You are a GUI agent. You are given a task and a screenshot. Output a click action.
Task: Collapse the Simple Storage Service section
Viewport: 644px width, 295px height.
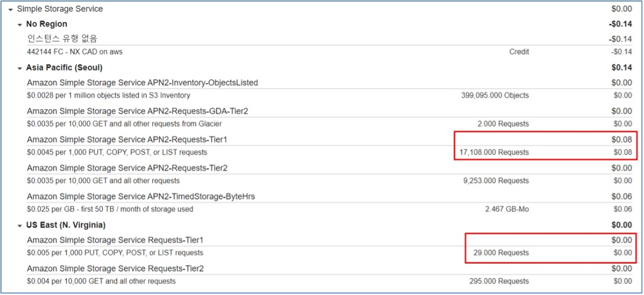point(10,9)
